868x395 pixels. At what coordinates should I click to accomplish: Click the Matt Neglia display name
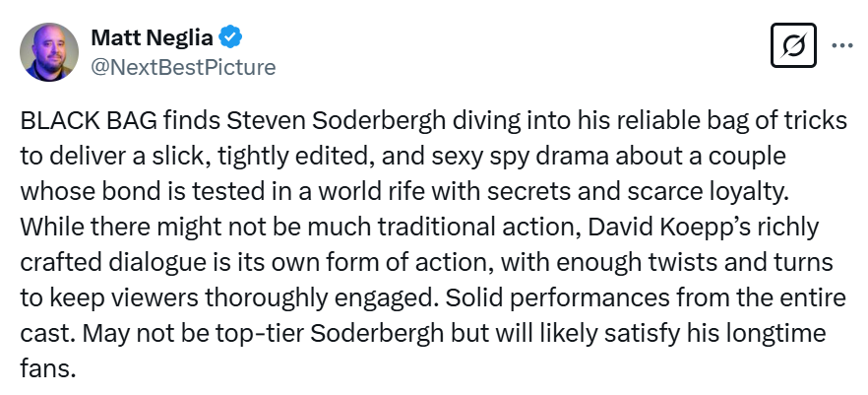(x=152, y=37)
